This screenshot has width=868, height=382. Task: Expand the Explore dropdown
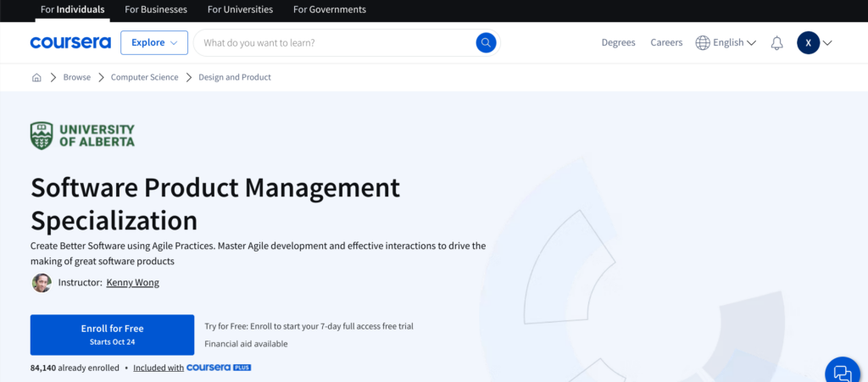point(154,42)
